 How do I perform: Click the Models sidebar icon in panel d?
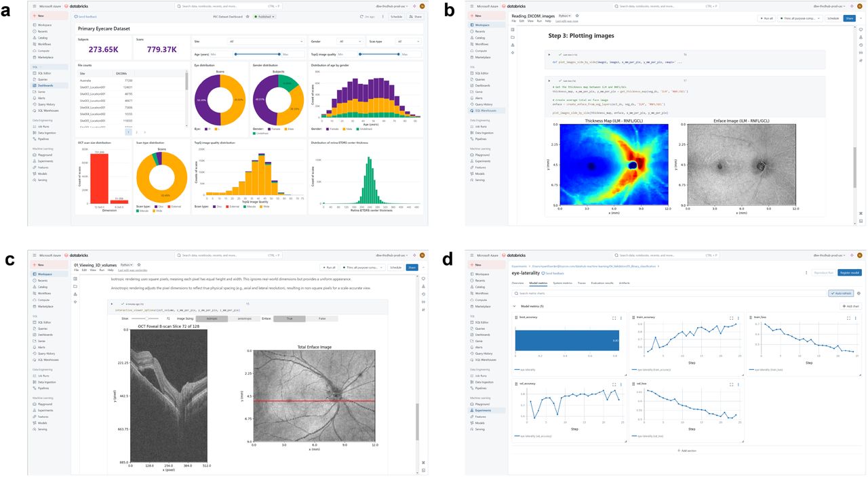471,423
